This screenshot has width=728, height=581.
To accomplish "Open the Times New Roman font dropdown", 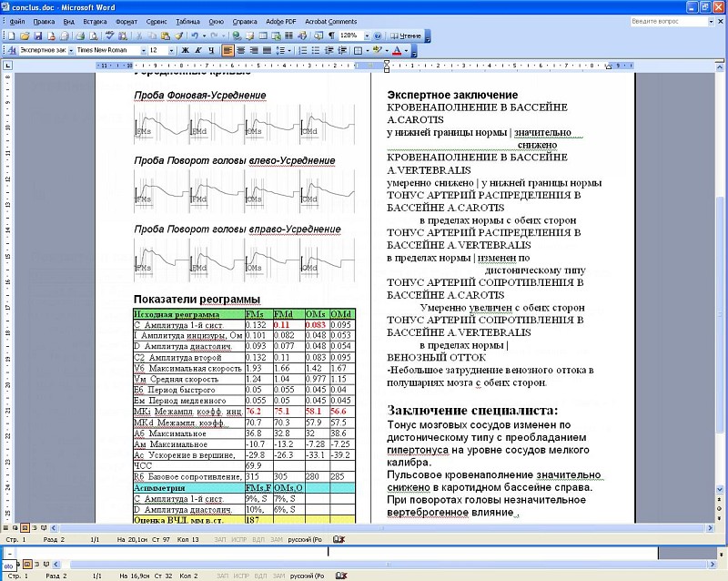I will [144, 50].
